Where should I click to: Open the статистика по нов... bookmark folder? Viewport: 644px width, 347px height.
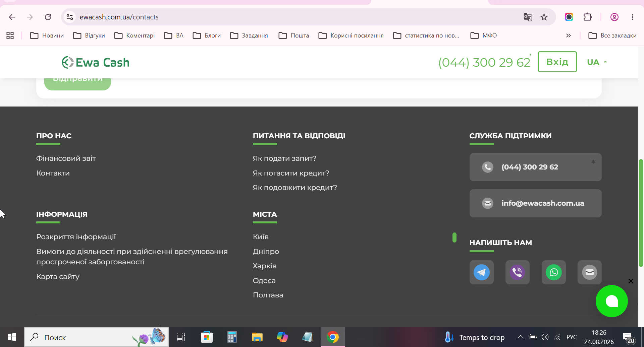click(426, 36)
